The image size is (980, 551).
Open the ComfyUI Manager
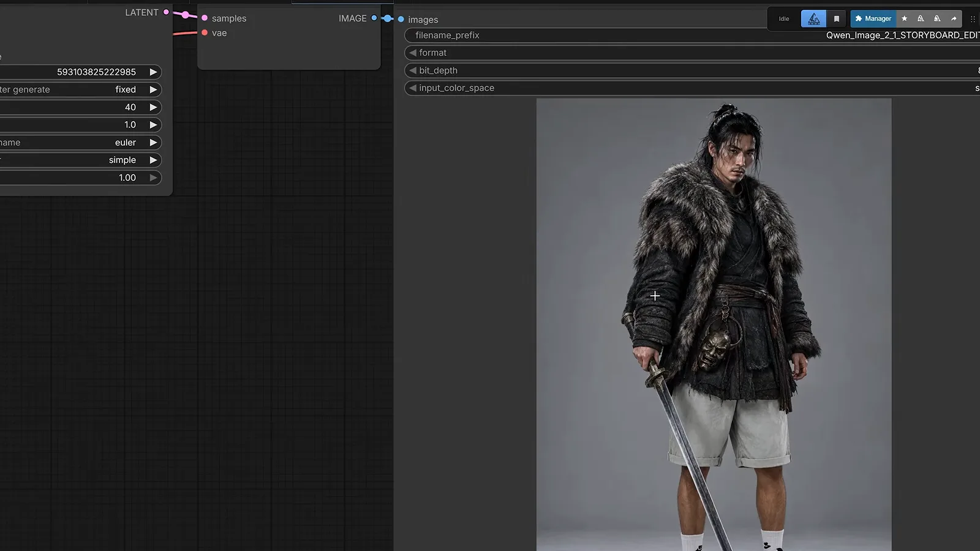(873, 19)
